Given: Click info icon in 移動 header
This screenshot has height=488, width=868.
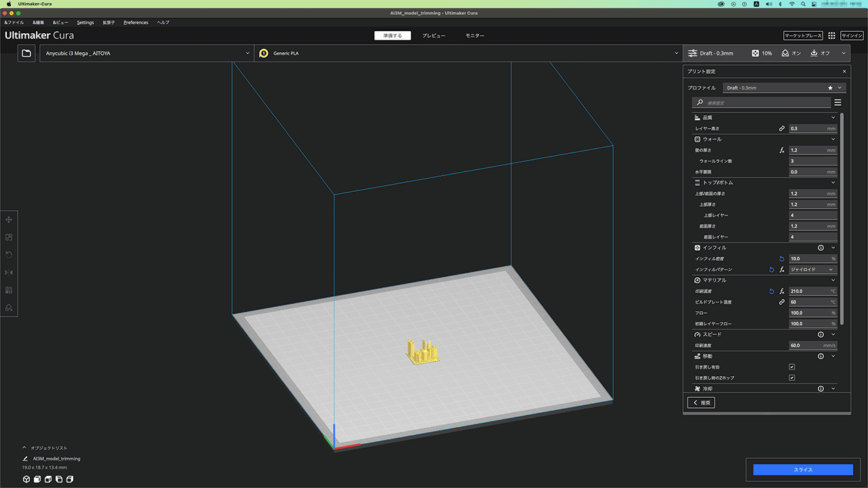Looking at the screenshot, I should [x=821, y=356].
